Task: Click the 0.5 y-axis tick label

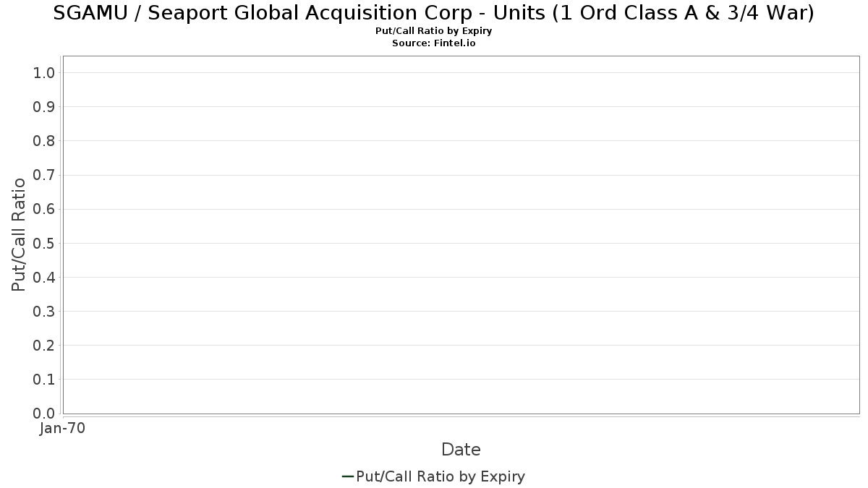Action: pyautogui.click(x=44, y=243)
